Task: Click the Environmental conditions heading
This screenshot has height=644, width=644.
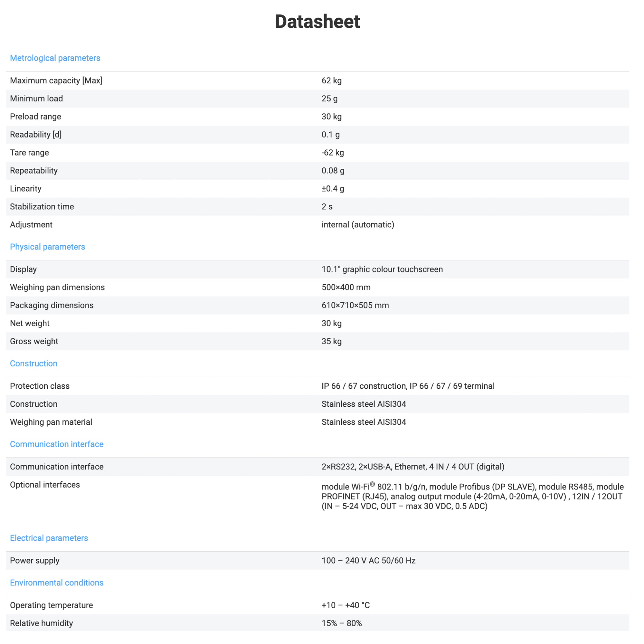Action: [x=57, y=583]
